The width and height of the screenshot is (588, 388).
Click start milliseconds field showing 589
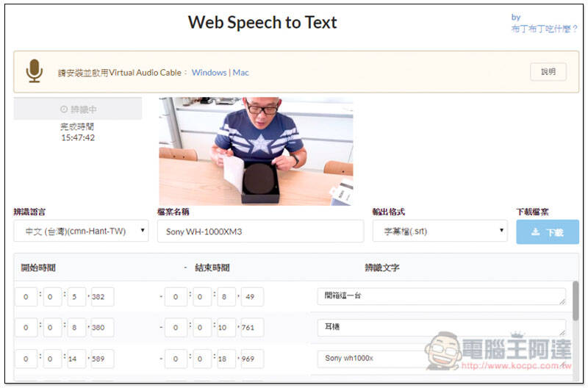[101, 359]
